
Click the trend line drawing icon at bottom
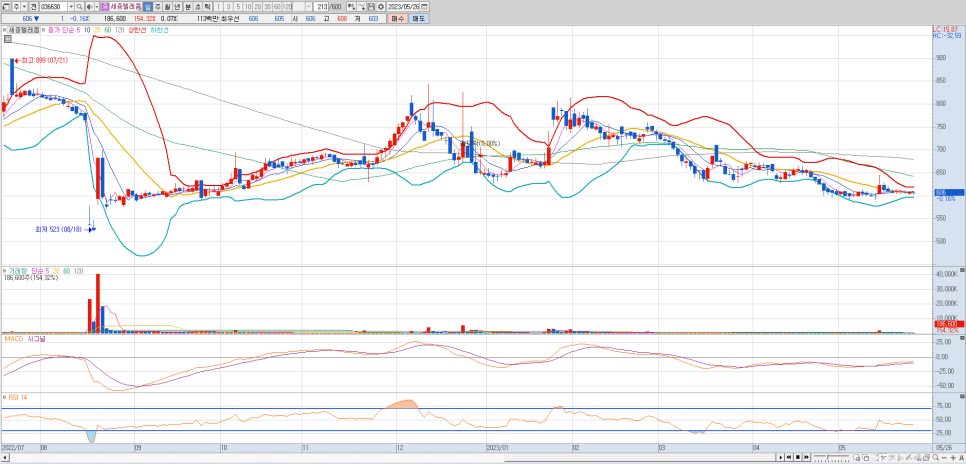click(x=909, y=457)
